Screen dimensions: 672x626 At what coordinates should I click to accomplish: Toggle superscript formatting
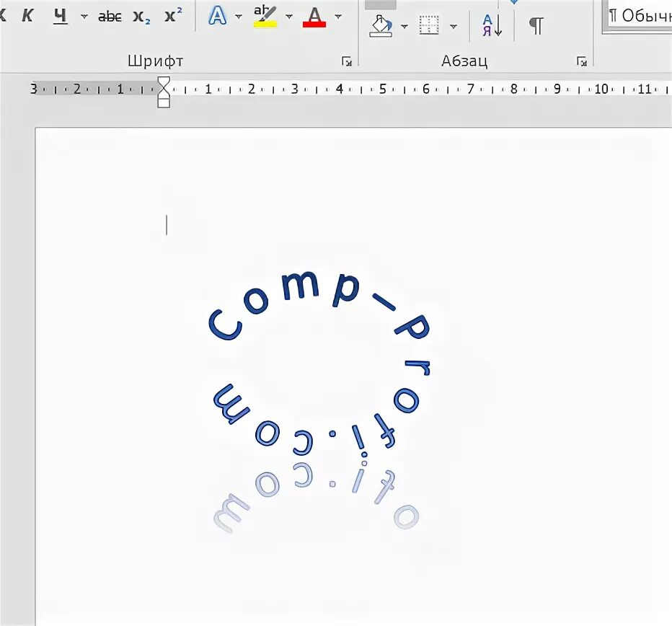click(x=173, y=16)
